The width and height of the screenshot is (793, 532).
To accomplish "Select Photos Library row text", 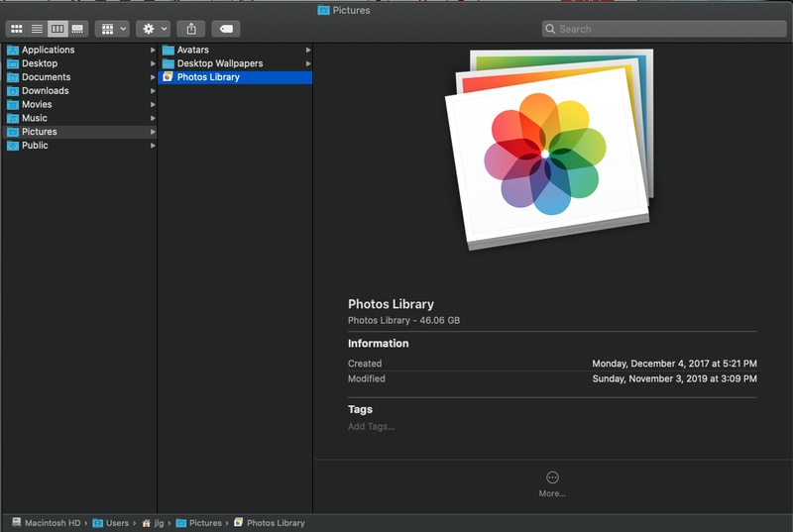I will [208, 77].
